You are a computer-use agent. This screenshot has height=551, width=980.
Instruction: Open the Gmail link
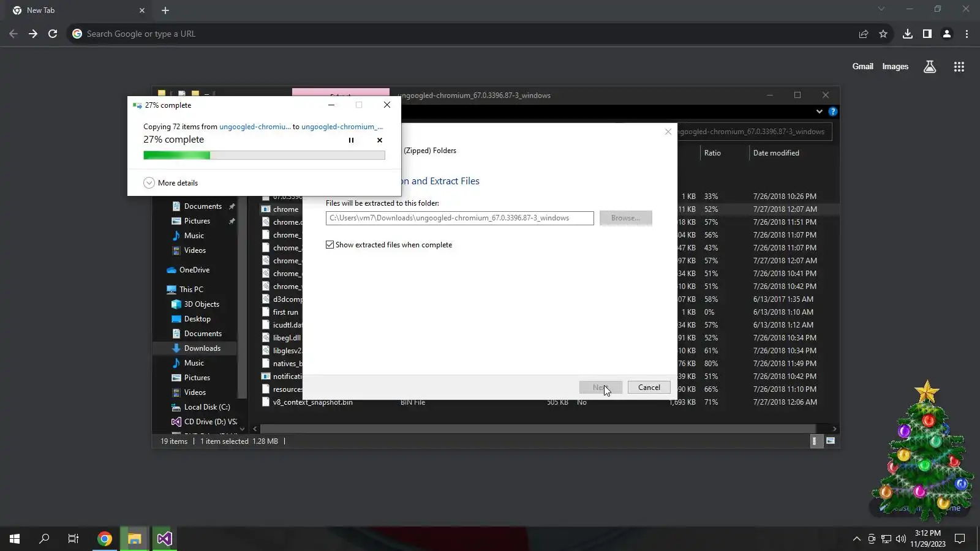tap(863, 67)
